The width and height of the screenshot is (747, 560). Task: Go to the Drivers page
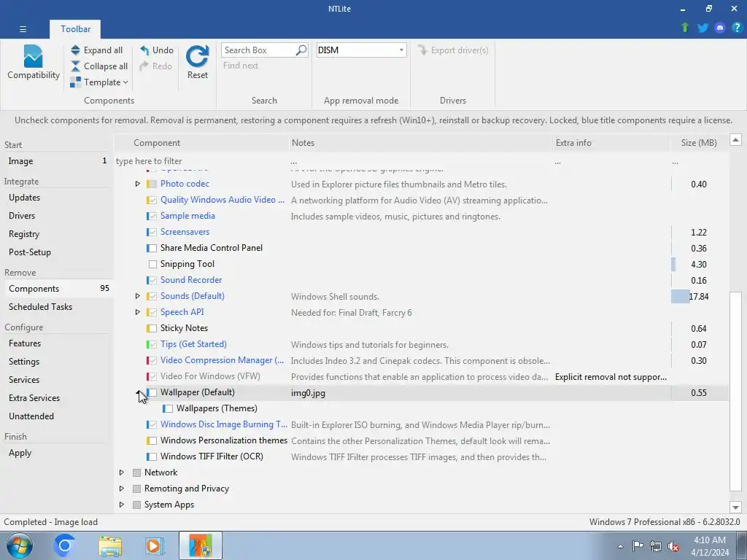point(57,216)
